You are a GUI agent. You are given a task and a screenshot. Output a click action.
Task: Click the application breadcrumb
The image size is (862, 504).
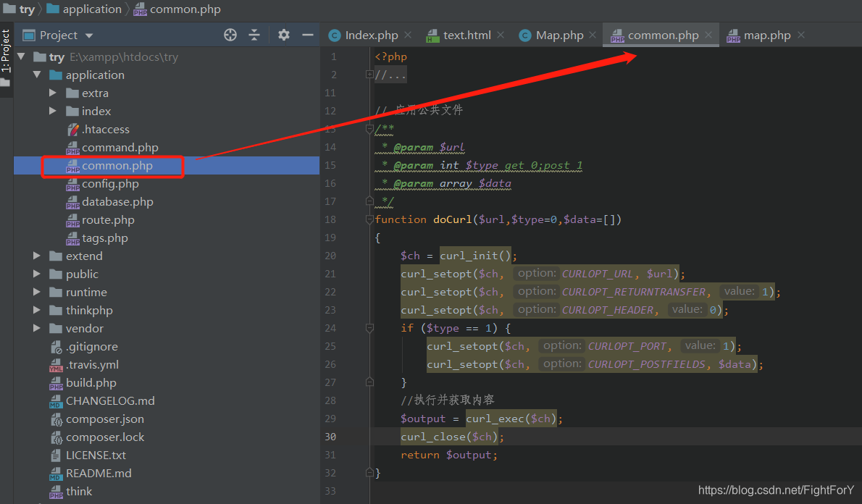point(85,9)
